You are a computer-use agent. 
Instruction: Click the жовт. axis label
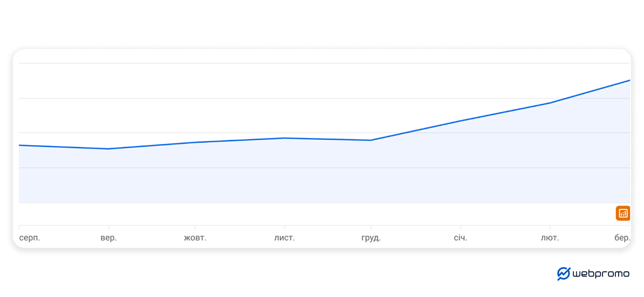tap(195, 238)
